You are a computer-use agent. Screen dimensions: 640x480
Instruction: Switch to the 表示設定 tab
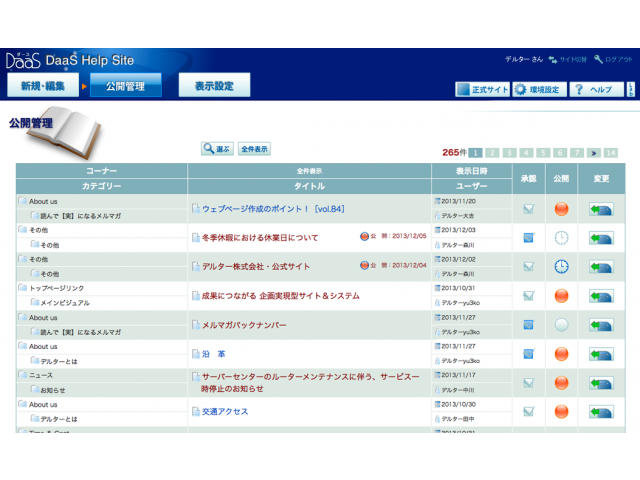pyautogui.click(x=214, y=87)
